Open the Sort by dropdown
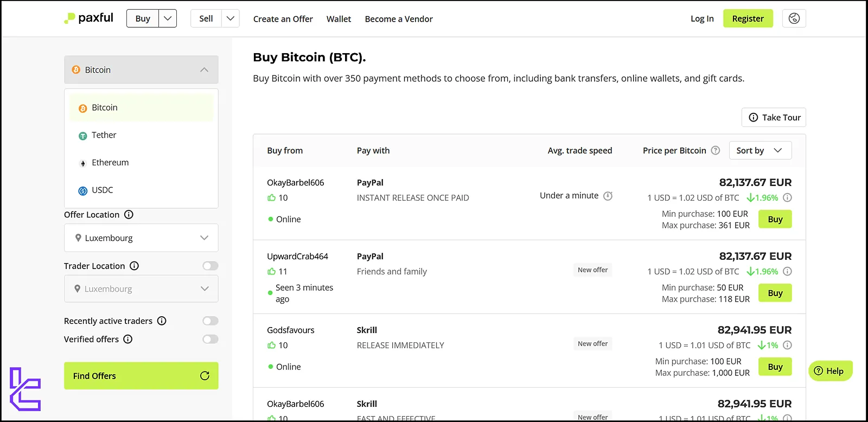The image size is (868, 422). click(x=760, y=150)
